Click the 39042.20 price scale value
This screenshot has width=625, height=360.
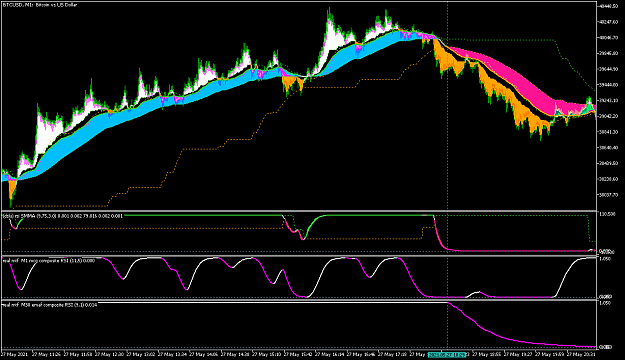(608, 116)
